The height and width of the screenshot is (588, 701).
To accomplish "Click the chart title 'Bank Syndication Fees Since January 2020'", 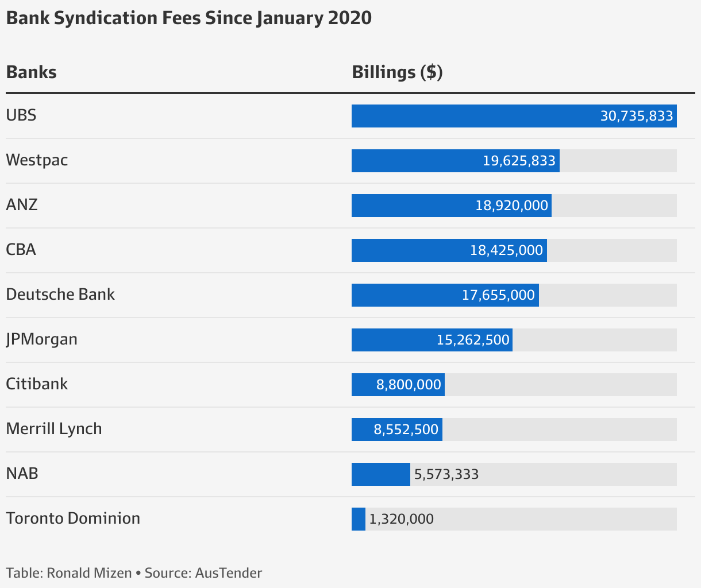I will click(188, 18).
